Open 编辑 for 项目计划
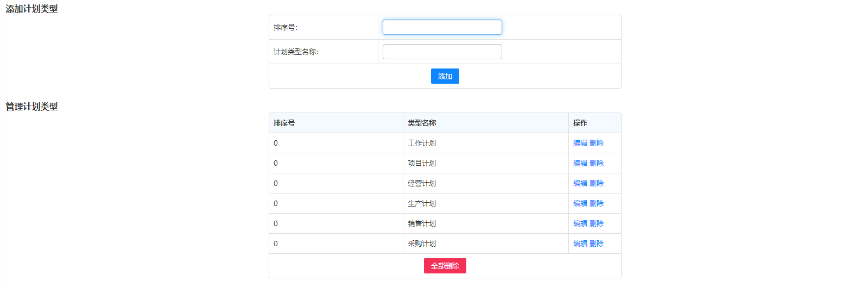The width and height of the screenshot is (868, 287). (x=580, y=163)
